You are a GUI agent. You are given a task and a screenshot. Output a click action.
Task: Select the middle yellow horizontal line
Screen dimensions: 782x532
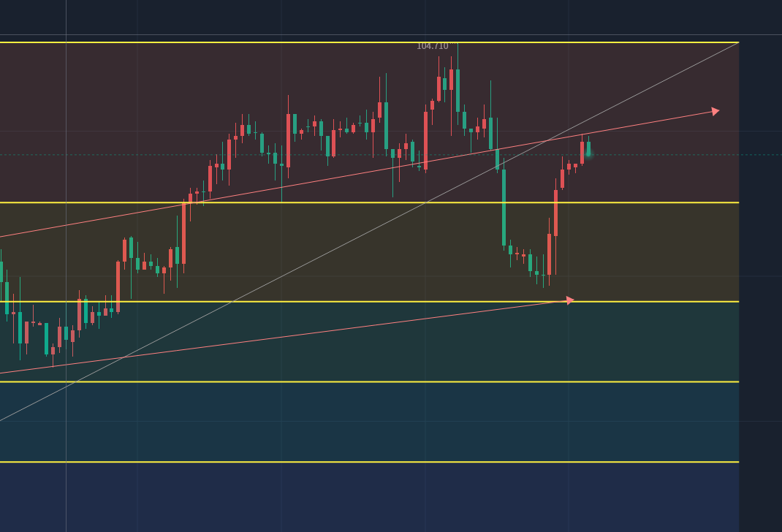tap(365, 301)
